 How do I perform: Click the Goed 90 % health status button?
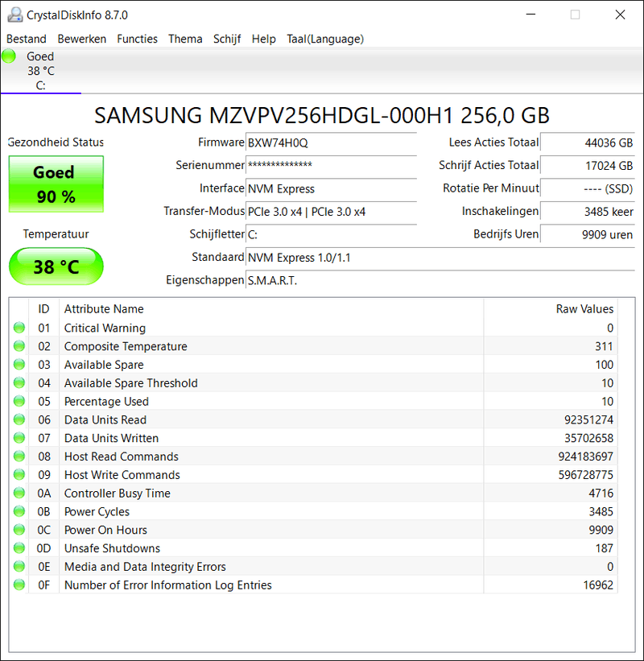(56, 184)
